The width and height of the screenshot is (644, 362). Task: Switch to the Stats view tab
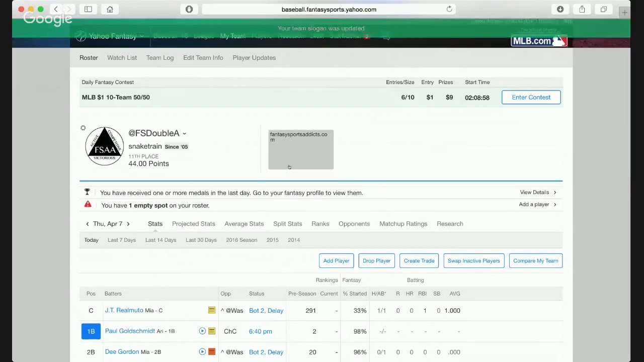(x=155, y=224)
